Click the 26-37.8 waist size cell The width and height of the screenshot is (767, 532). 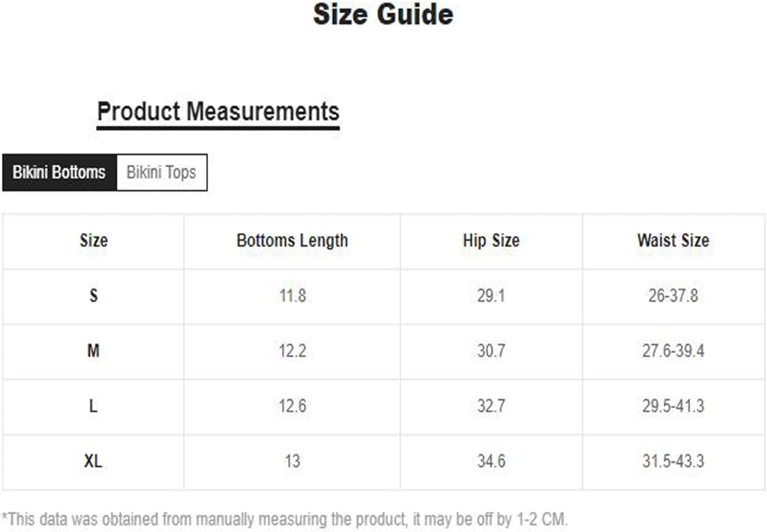[673, 296]
